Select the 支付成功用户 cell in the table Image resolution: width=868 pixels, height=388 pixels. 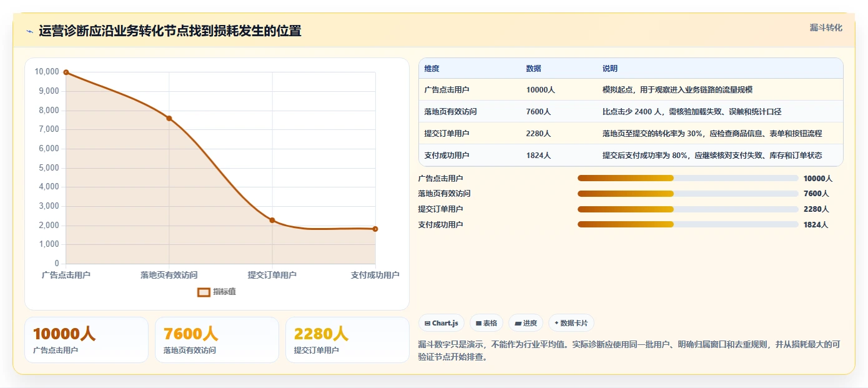pos(446,156)
